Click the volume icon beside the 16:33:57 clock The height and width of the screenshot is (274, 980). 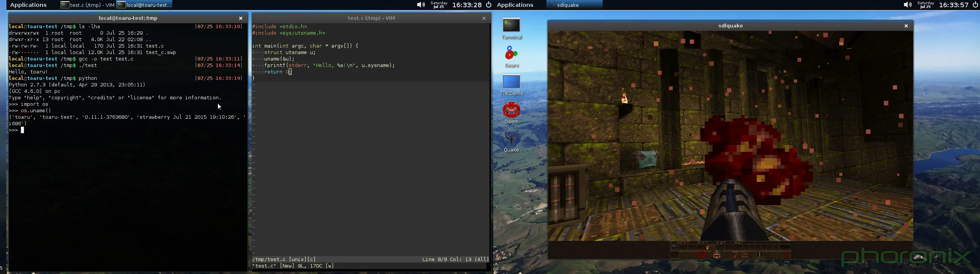coord(907,5)
